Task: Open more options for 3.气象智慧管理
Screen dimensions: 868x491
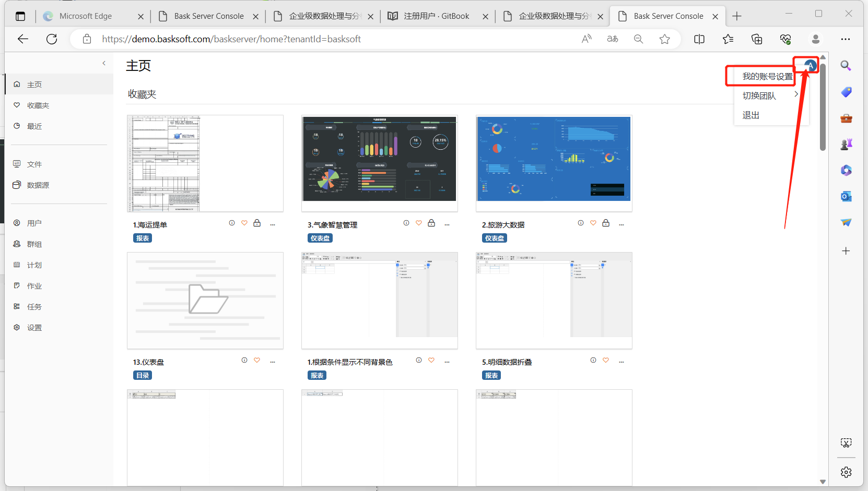Action: pos(447,224)
